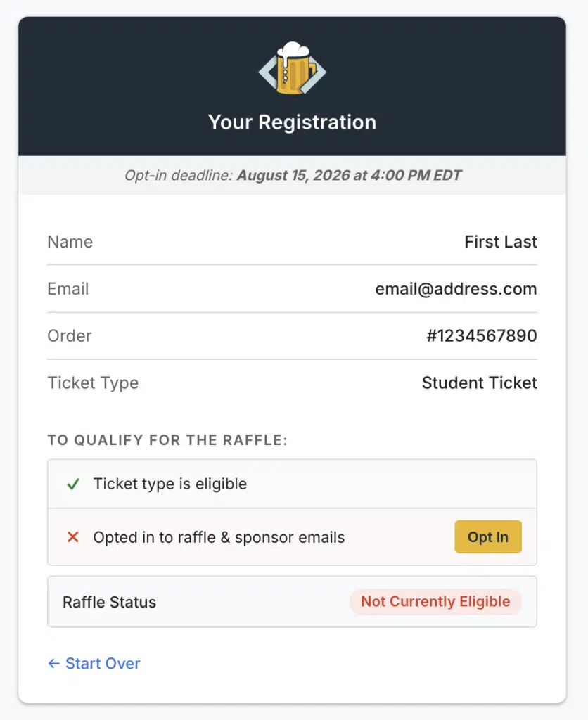
Task: Click the Not Currently Eligible status badge
Action: [435, 602]
